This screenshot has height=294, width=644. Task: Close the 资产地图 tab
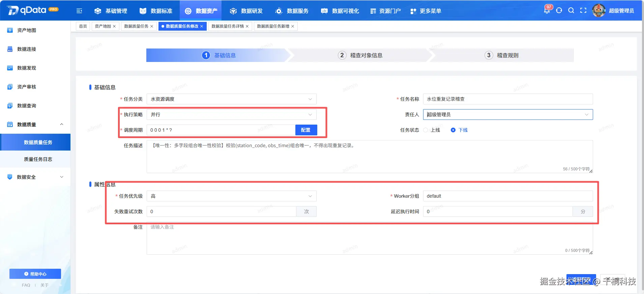coord(114,26)
